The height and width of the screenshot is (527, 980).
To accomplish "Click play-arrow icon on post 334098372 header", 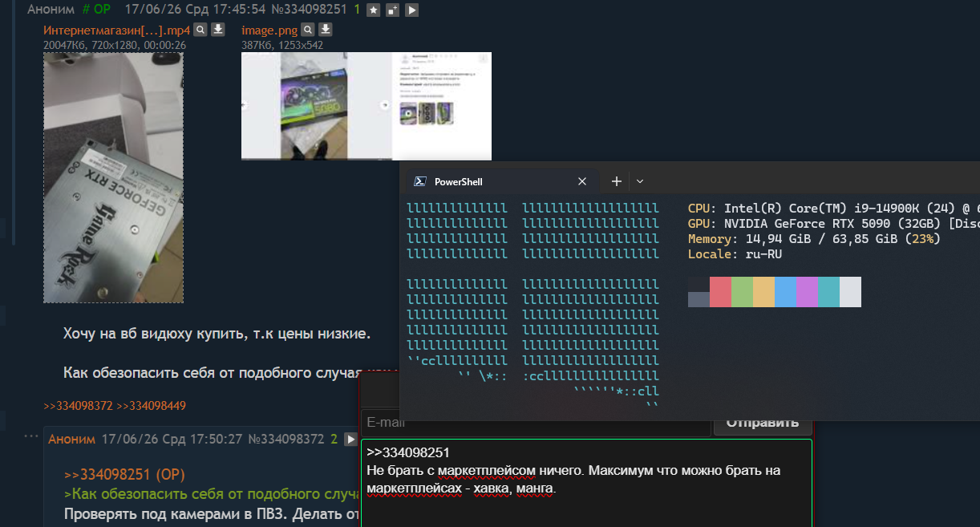I will pos(350,440).
